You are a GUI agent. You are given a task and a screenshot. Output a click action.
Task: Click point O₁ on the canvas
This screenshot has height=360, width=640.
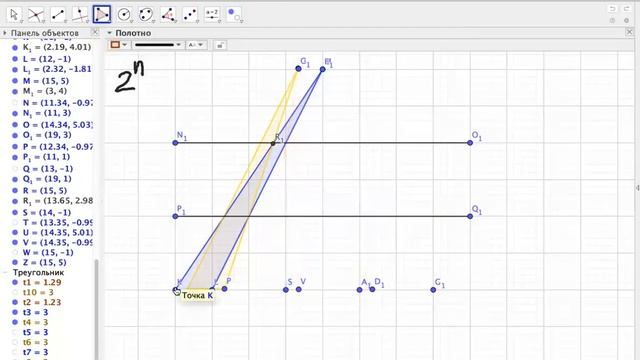[x=470, y=143]
